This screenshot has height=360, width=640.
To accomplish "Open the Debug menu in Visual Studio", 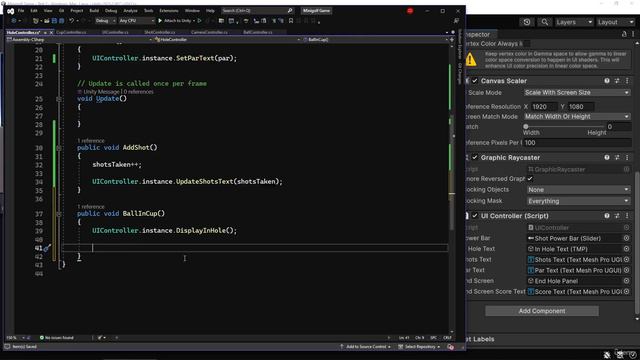I will (x=111, y=11).
